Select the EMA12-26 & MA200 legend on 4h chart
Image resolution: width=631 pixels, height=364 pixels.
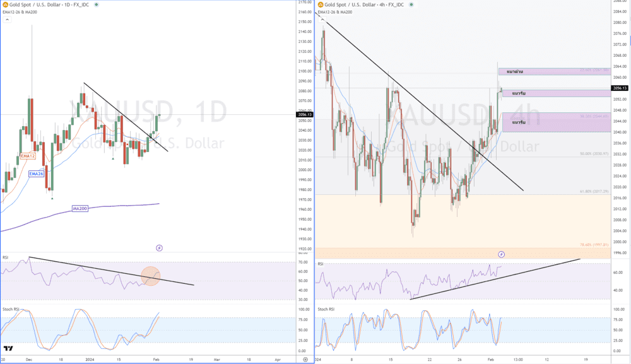point(336,12)
